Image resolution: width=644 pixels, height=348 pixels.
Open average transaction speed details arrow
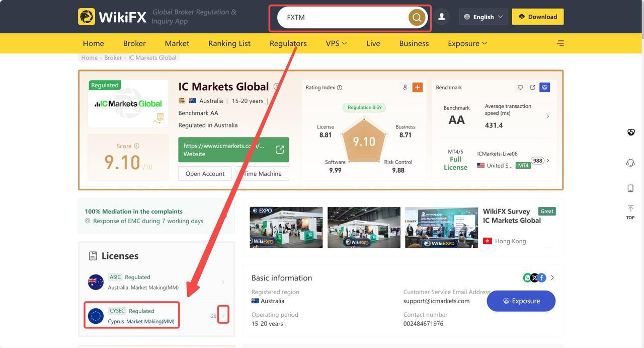coord(548,116)
